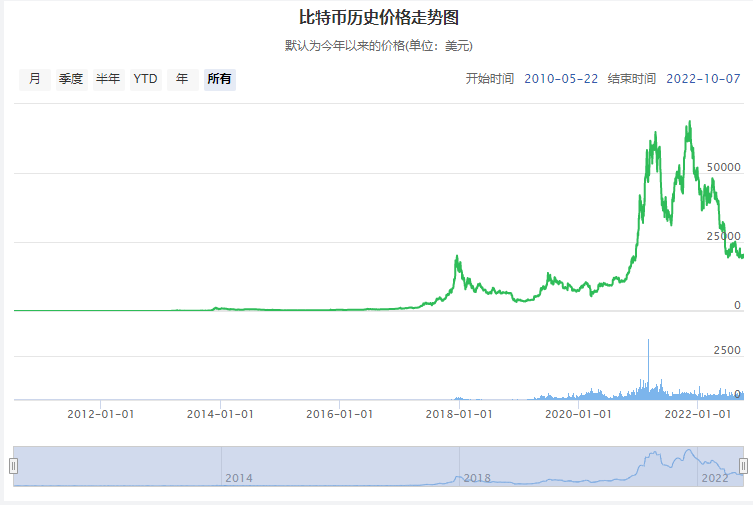Grab the left navigator range handle
The height and width of the screenshot is (505, 753).
click(13, 466)
